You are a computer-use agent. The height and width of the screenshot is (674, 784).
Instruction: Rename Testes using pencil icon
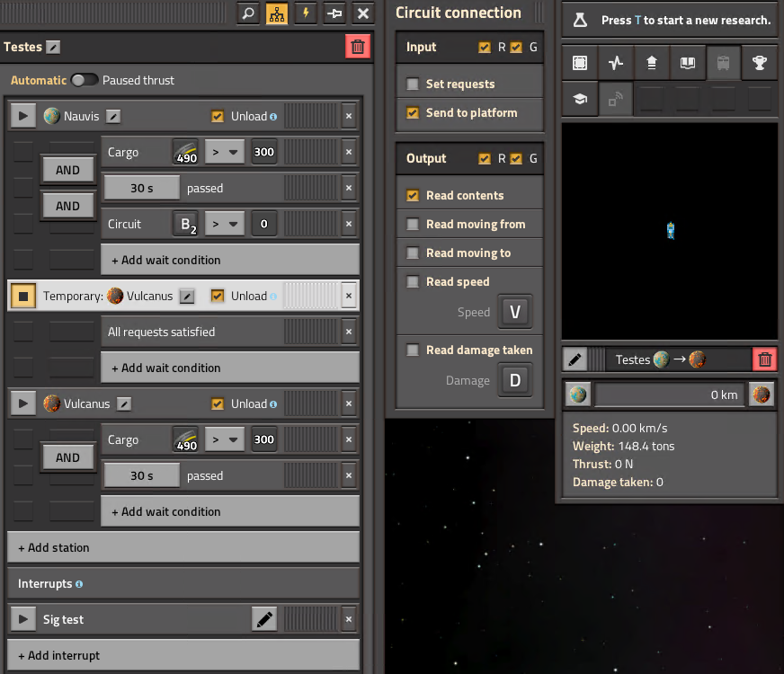click(x=53, y=47)
